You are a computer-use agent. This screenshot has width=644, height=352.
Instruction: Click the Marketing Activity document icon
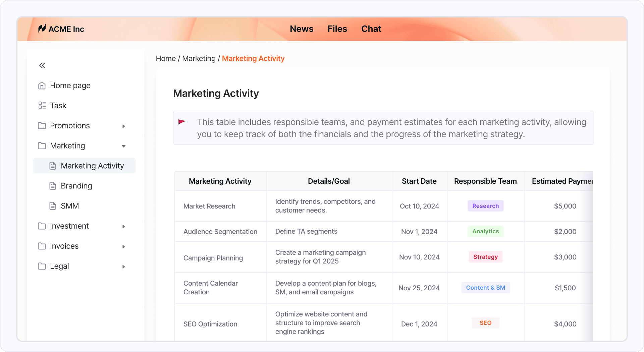(x=53, y=165)
